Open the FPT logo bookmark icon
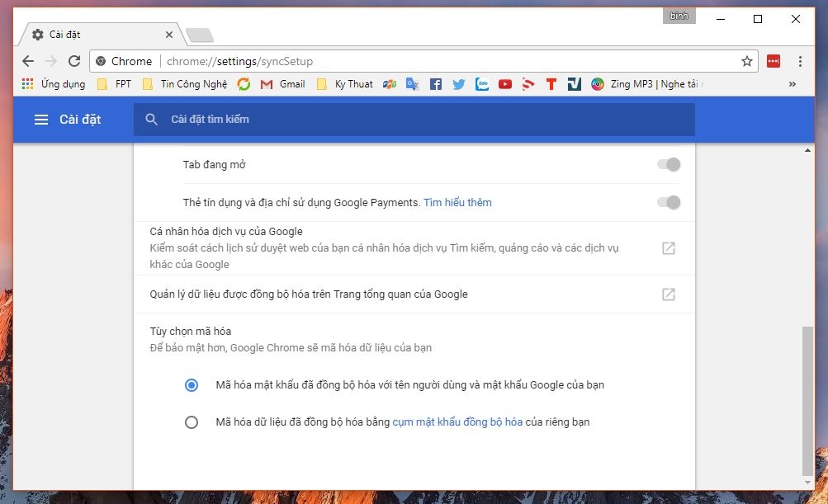Image resolution: width=828 pixels, height=504 pixels. pos(390,84)
